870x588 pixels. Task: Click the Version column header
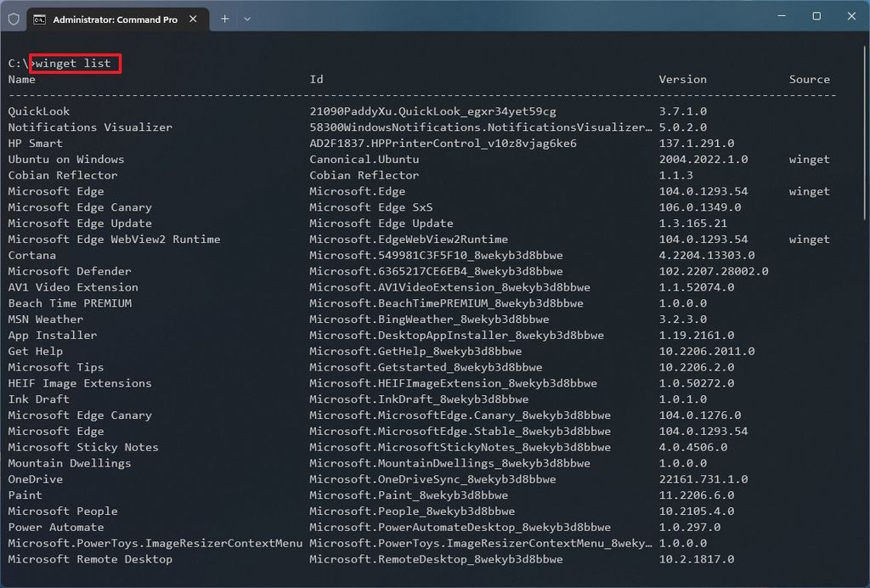tap(683, 79)
